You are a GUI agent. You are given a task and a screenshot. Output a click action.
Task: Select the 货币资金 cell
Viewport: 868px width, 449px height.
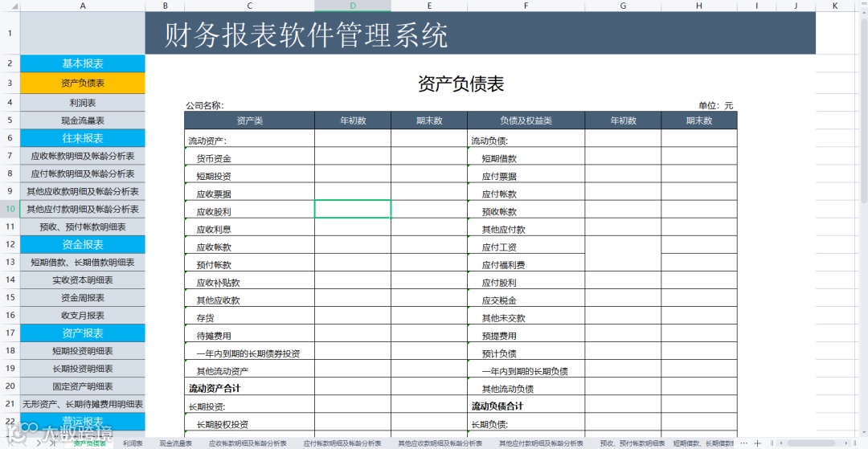(x=250, y=157)
